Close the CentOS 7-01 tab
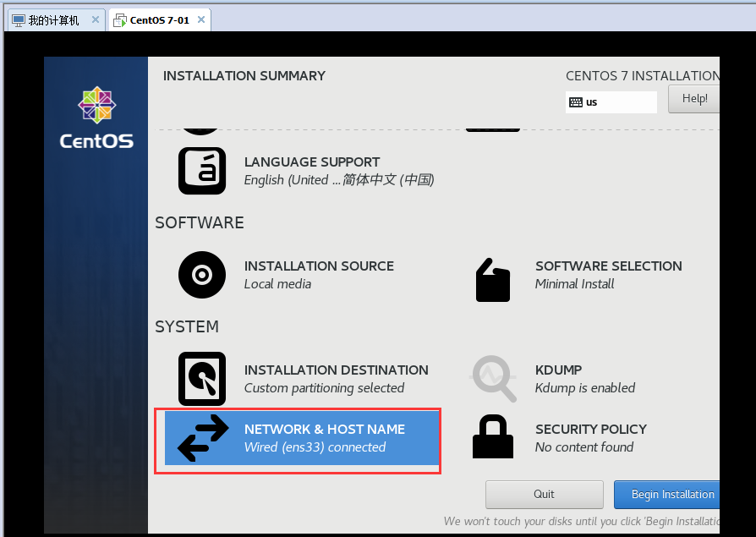Image resolution: width=756 pixels, height=537 pixels. (x=201, y=19)
